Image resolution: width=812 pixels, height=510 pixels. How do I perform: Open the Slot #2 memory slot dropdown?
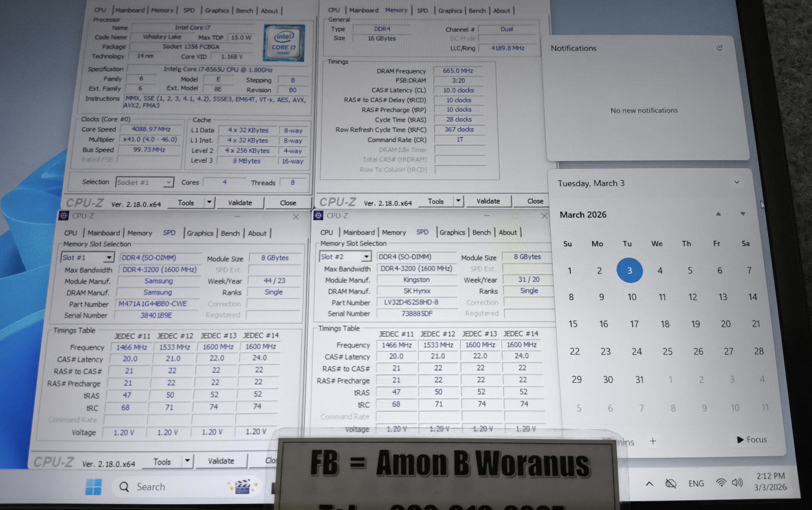(366, 257)
